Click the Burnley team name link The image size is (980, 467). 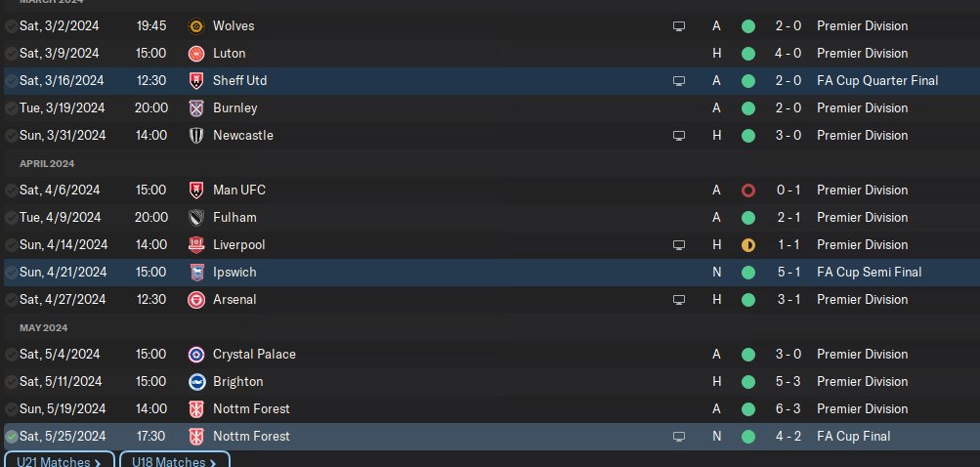pos(235,108)
